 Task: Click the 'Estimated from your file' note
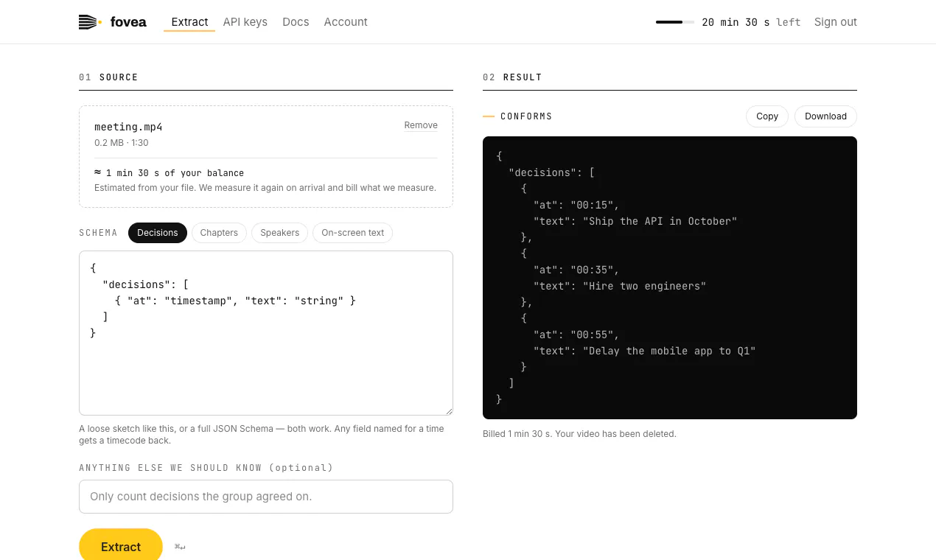click(265, 188)
